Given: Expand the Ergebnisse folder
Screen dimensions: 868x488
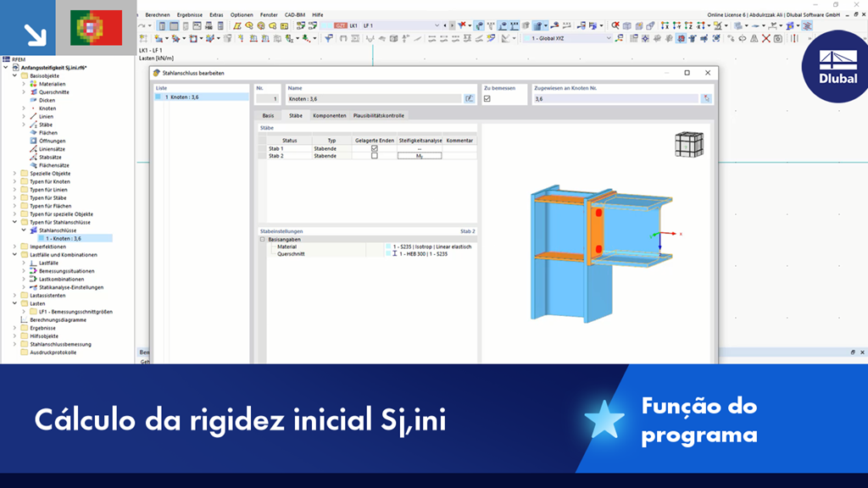Looking at the screenshot, I should [x=15, y=328].
